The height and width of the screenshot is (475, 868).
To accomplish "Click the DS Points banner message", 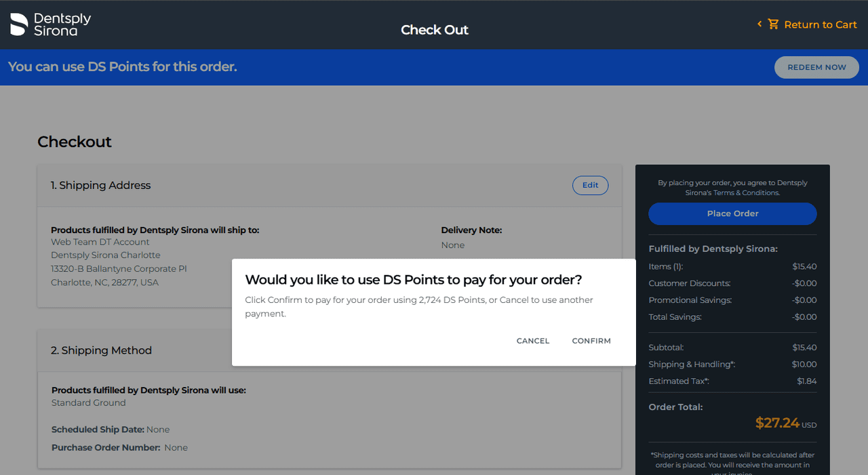I will point(123,67).
